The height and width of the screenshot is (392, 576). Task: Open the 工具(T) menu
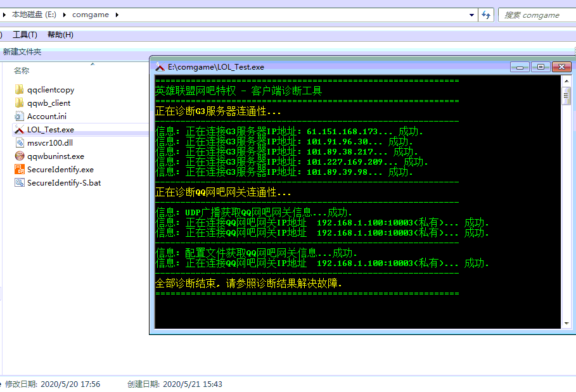point(25,35)
